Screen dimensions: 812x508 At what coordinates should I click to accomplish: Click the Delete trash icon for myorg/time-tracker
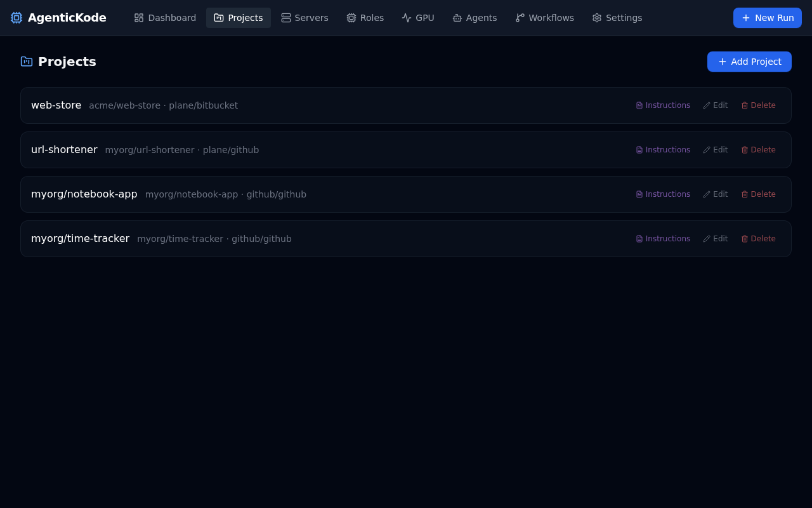click(744, 239)
